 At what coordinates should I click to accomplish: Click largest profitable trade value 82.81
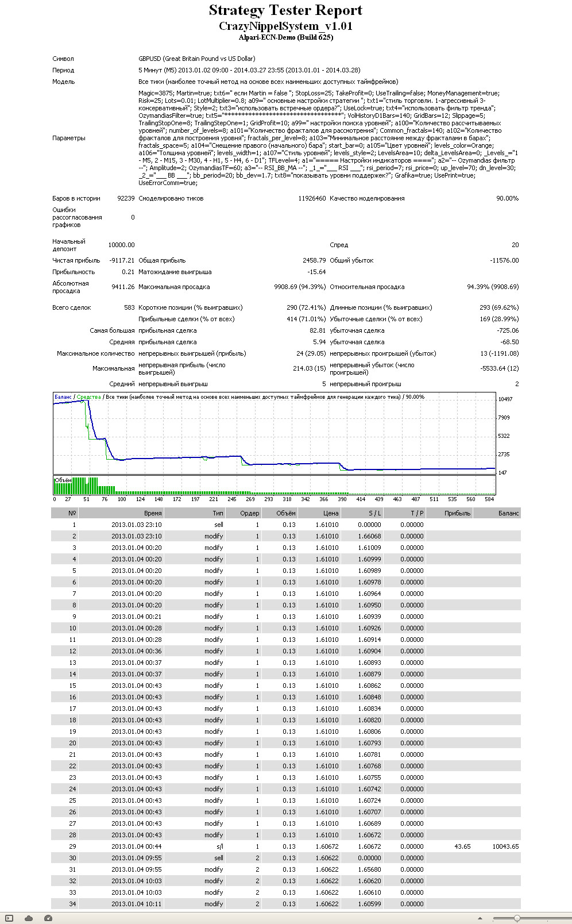click(318, 330)
